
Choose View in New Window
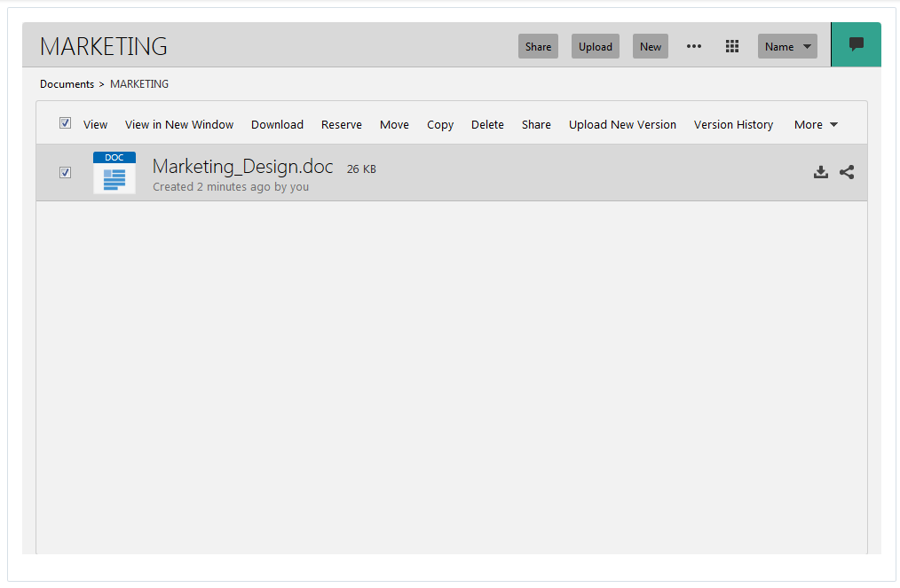pyautogui.click(x=179, y=124)
